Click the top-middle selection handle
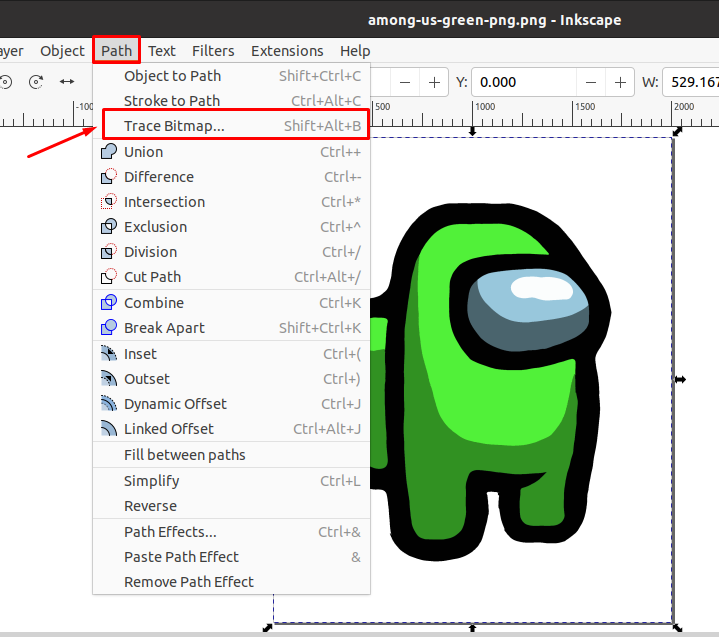Image resolution: width=719 pixels, height=637 pixels. pyautogui.click(x=472, y=132)
